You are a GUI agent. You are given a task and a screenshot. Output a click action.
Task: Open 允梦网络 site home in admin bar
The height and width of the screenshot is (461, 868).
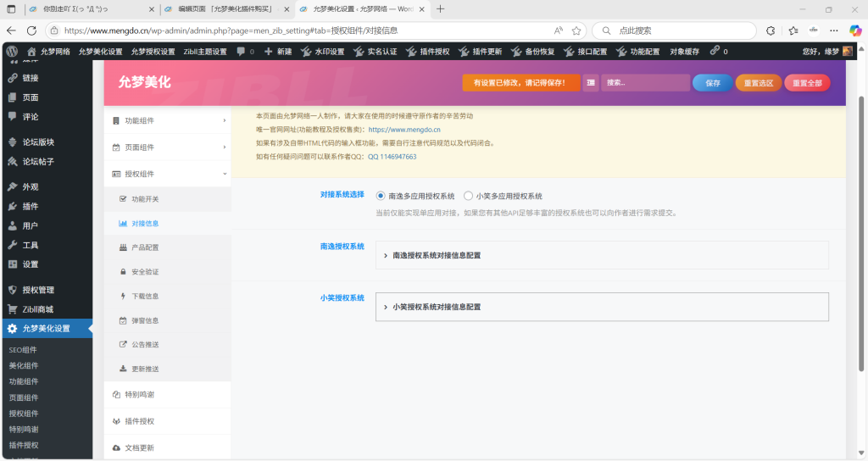[x=48, y=52]
